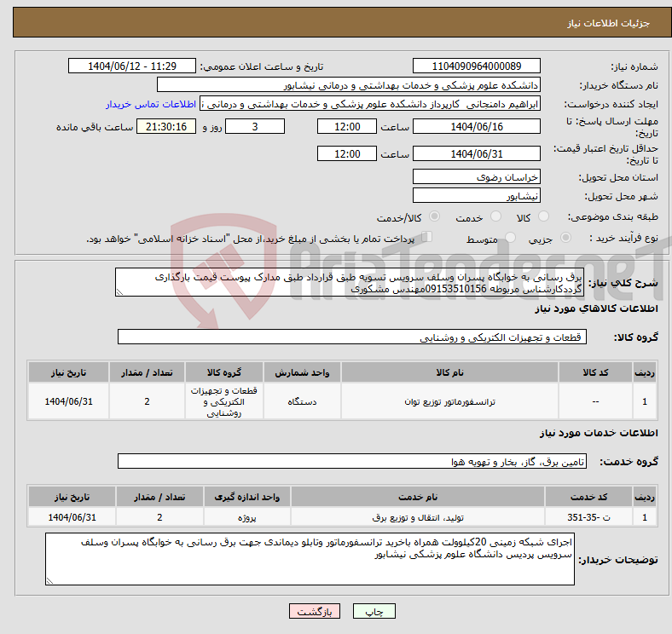Viewport: 672px width, 634px height.
Task: Click the جزئیات اطلاعات نیاز page header
Action: [x=609, y=23]
